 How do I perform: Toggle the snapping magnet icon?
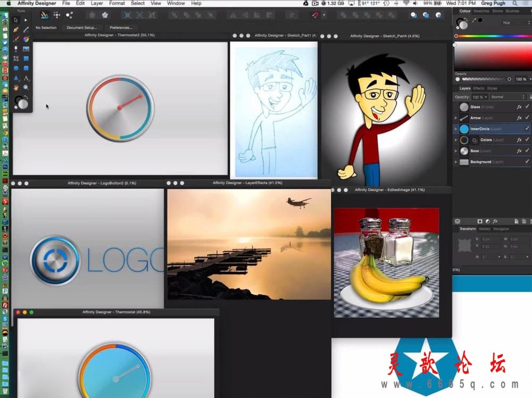tap(315, 15)
